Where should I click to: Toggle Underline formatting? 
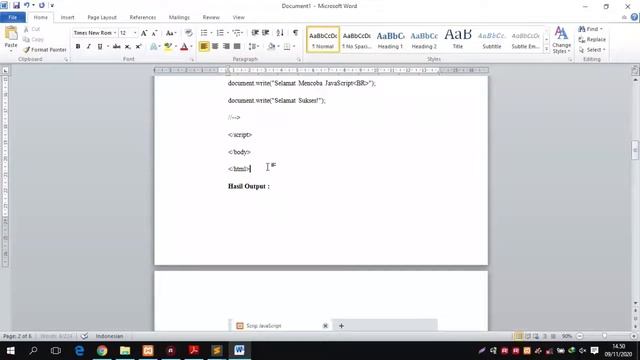100,47
